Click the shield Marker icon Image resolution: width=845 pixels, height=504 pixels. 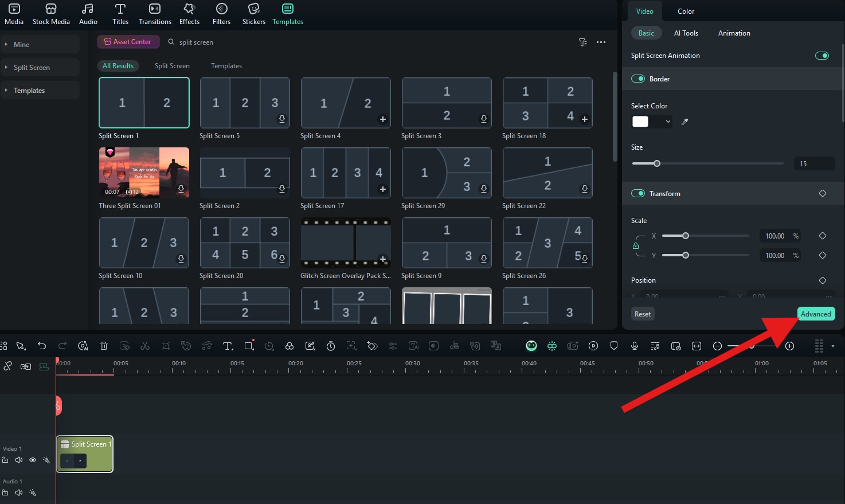(614, 346)
